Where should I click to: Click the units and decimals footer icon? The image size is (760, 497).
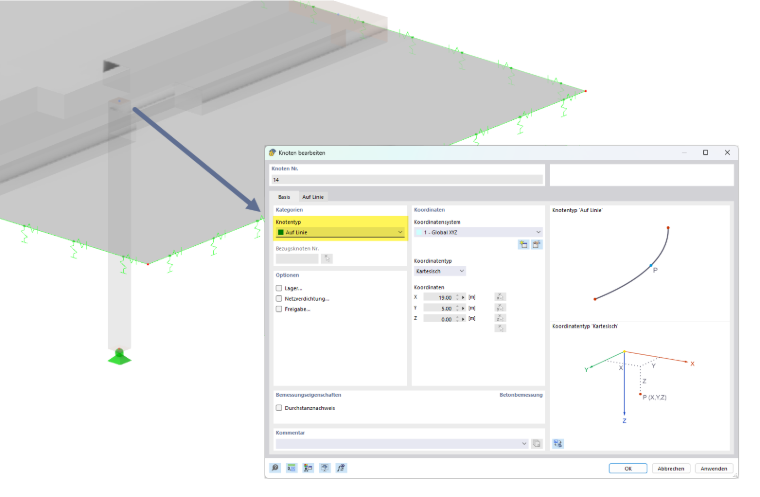pyautogui.click(x=291, y=468)
